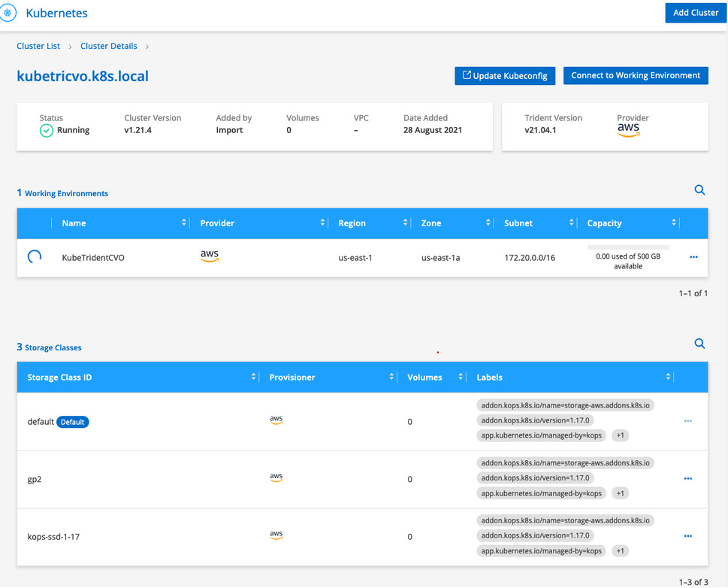The height and width of the screenshot is (588, 728).
Task: Click the Running status check icon
Action: (x=45, y=129)
